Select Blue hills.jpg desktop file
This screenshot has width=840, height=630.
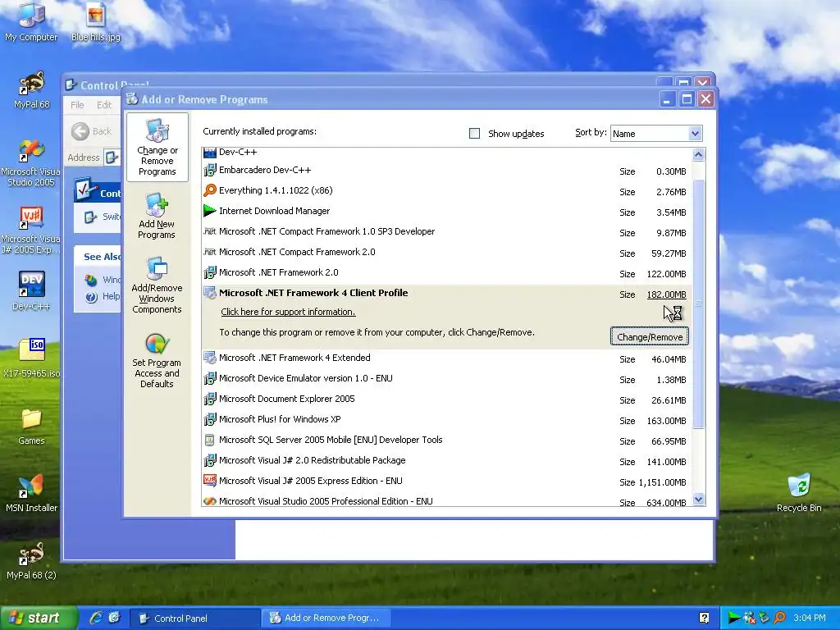tap(96, 22)
